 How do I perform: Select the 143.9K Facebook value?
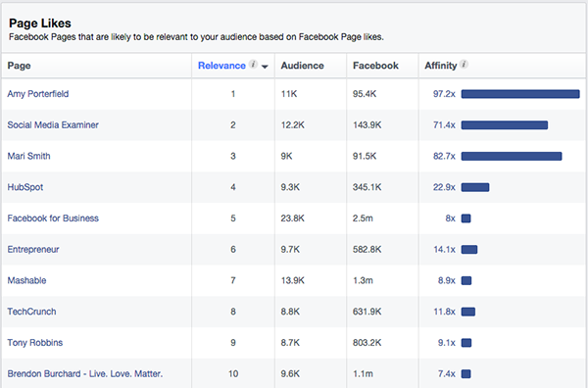[x=367, y=124]
